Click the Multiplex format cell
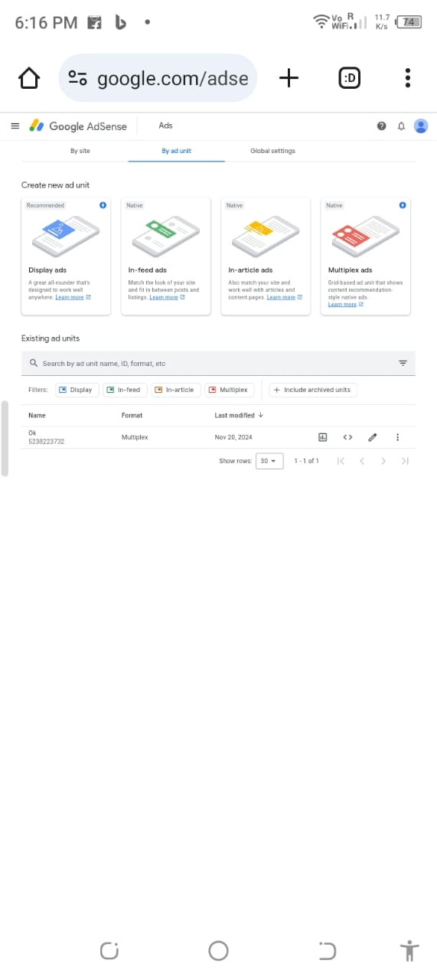The width and height of the screenshot is (437, 980). [x=135, y=437]
